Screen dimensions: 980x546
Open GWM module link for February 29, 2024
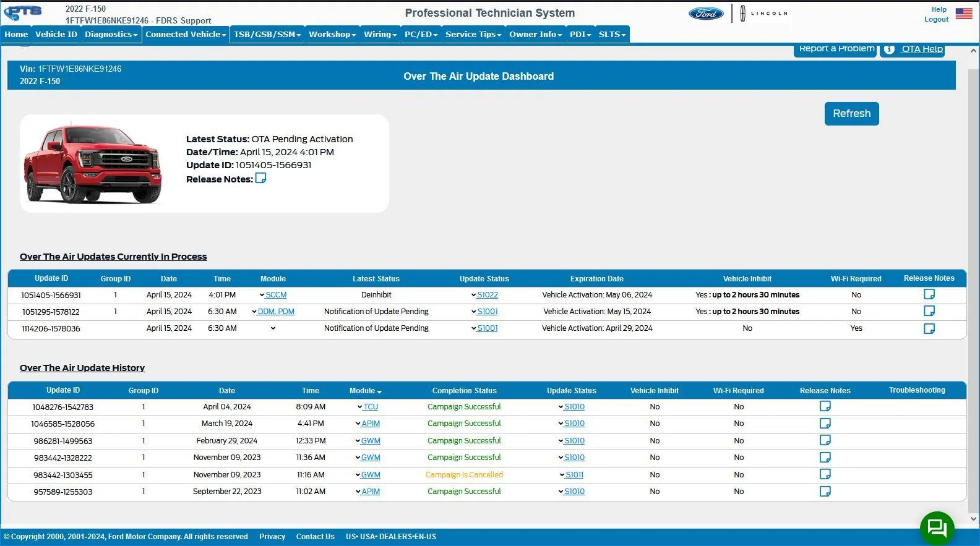click(371, 441)
